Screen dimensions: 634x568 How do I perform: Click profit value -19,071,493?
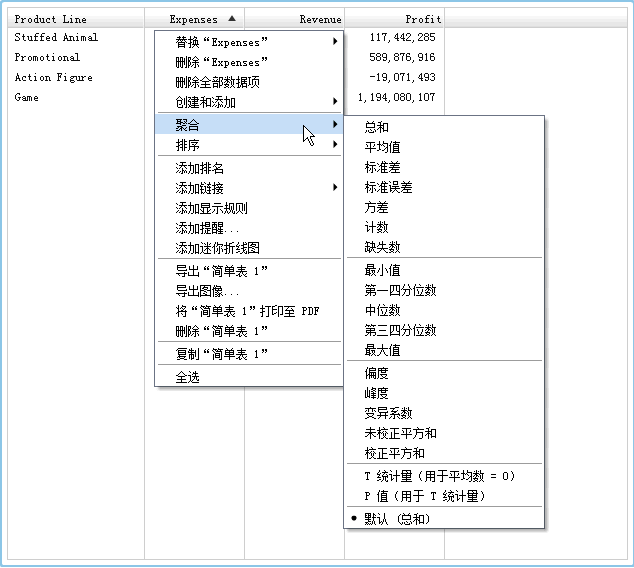pyautogui.click(x=402, y=77)
